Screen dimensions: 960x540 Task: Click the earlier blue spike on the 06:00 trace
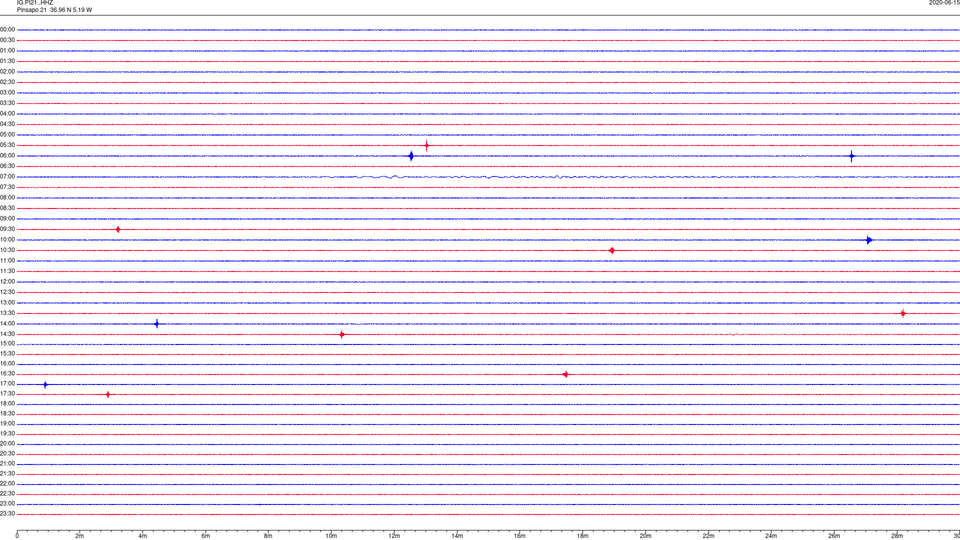(411, 156)
